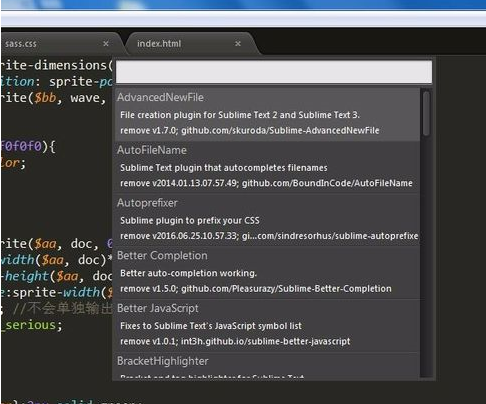Select BracketHighlighter package entry
This screenshot has height=404, width=486.
pyautogui.click(x=267, y=365)
